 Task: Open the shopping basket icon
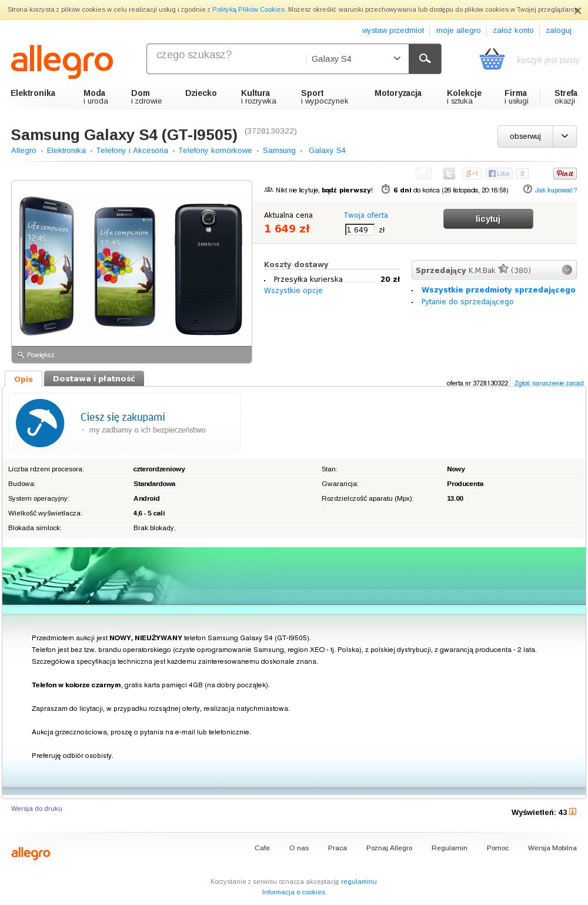[492, 59]
